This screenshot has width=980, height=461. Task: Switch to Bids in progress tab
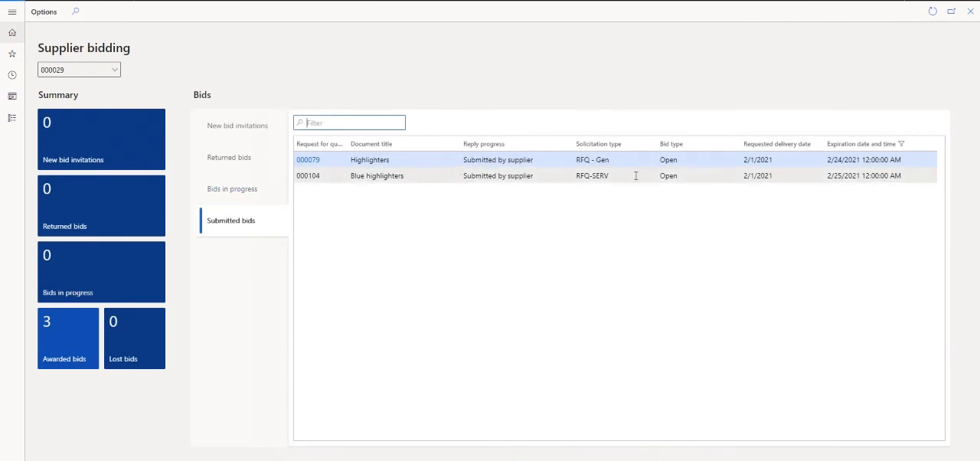[x=232, y=189]
